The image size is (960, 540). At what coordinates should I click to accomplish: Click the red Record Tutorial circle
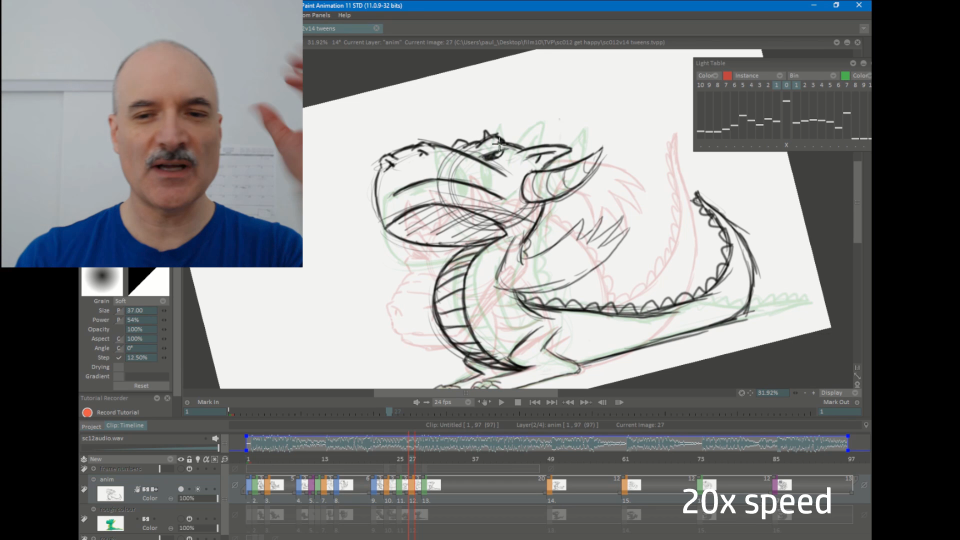(x=88, y=413)
